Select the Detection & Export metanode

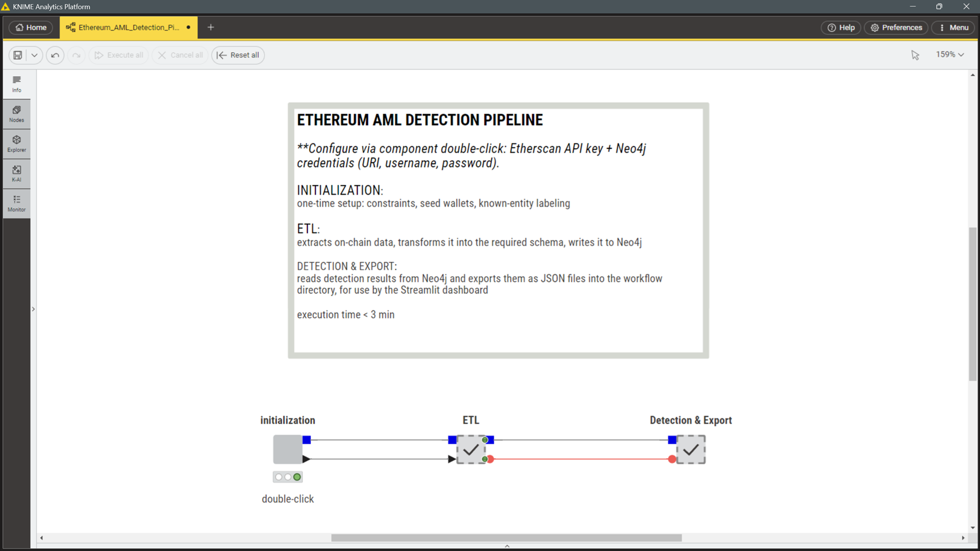(691, 449)
